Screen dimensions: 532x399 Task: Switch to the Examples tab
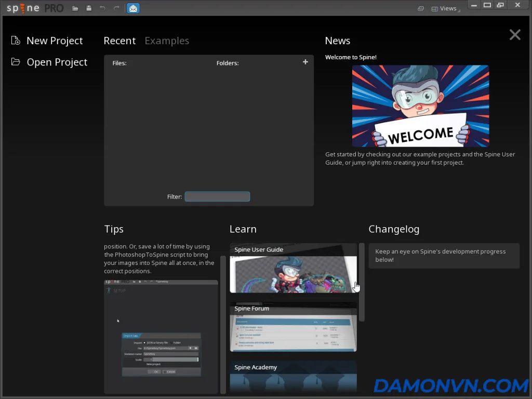click(x=167, y=41)
